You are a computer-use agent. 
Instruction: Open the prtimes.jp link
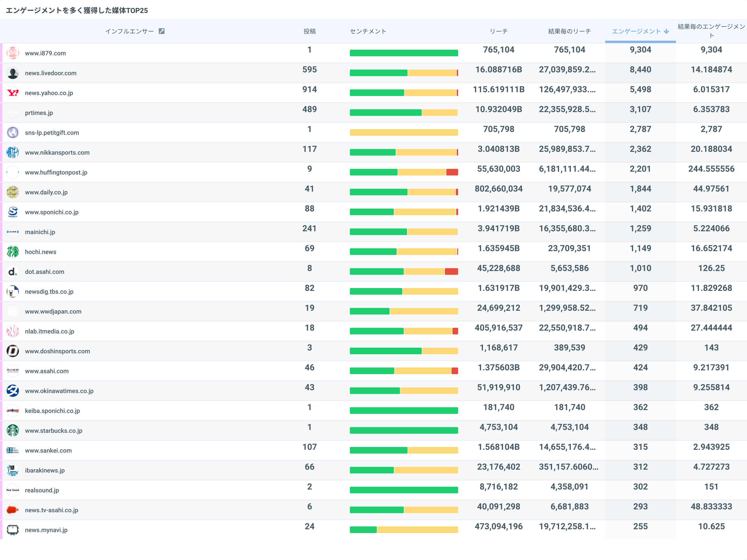coord(39,113)
